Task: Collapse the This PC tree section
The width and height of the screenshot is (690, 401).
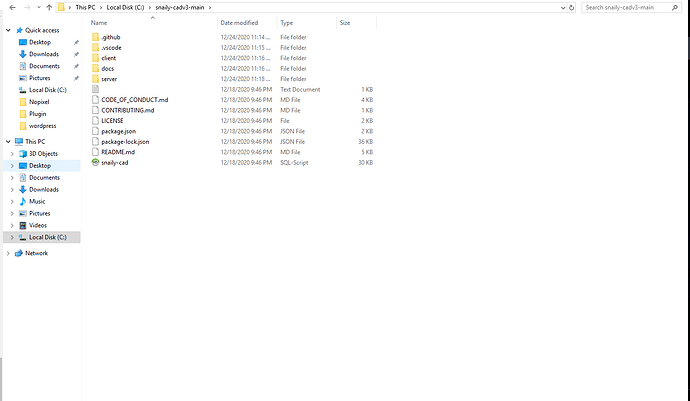Action: (x=8, y=142)
